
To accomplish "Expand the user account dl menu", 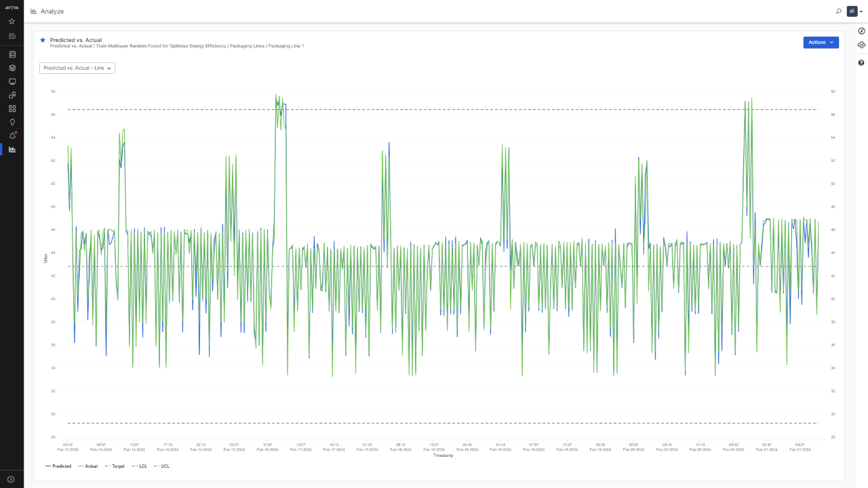I will (854, 12).
